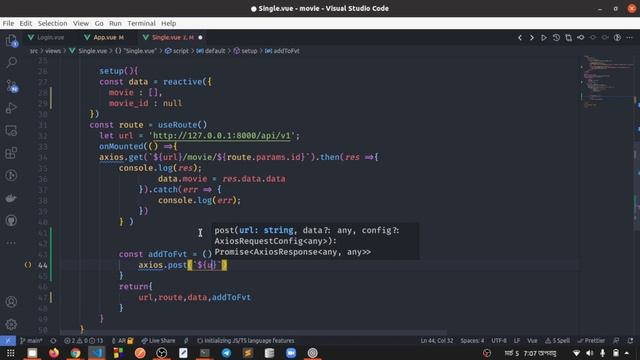Screen dimensions: 640x360
Task: Expand the views breadcrumb segment
Action: [53, 51]
